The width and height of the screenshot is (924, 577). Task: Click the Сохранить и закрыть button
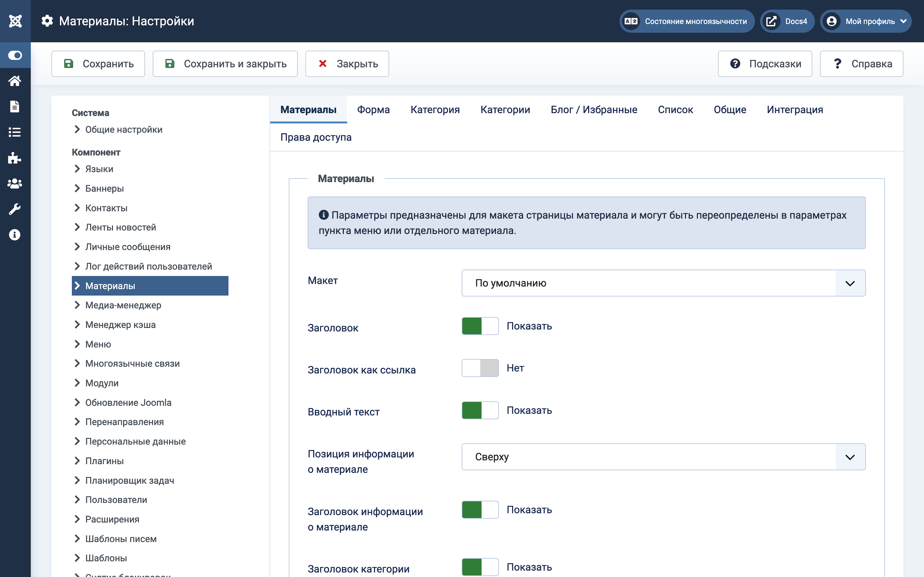[x=225, y=64]
